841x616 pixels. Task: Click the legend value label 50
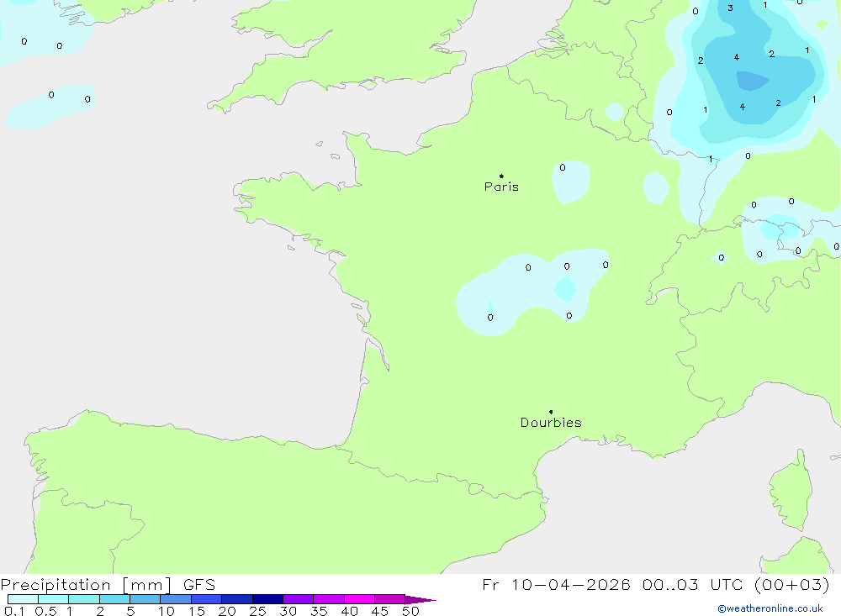(410, 611)
